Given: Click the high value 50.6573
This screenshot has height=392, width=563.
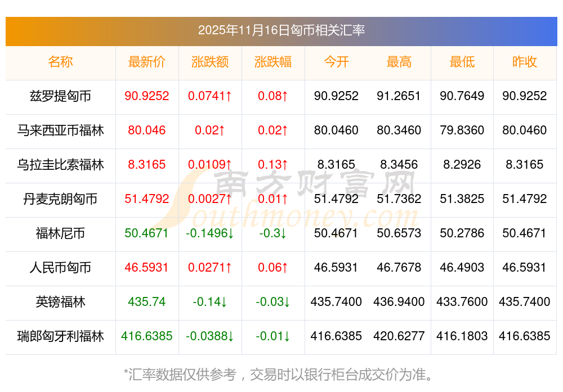Looking at the screenshot, I should [399, 233].
